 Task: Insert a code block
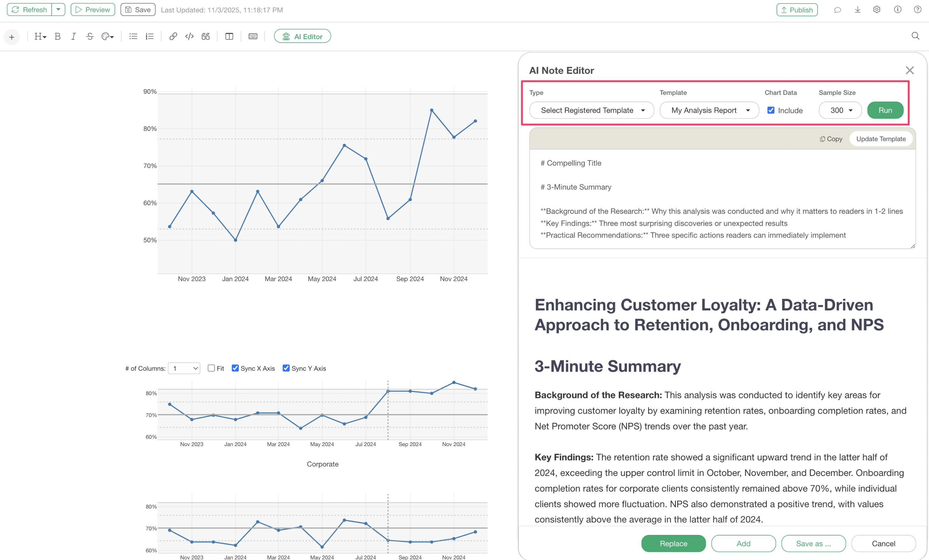coord(189,37)
